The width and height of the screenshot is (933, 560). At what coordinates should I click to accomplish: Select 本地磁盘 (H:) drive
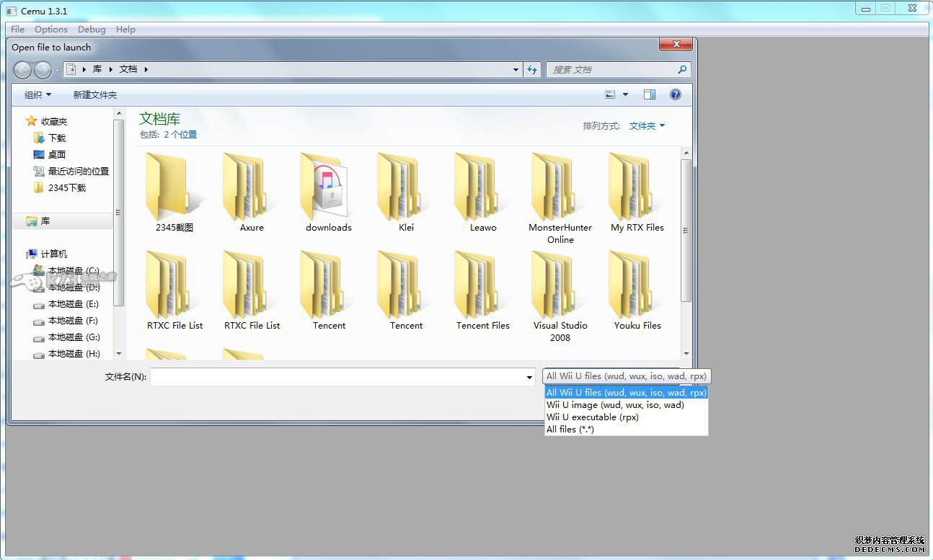66,354
